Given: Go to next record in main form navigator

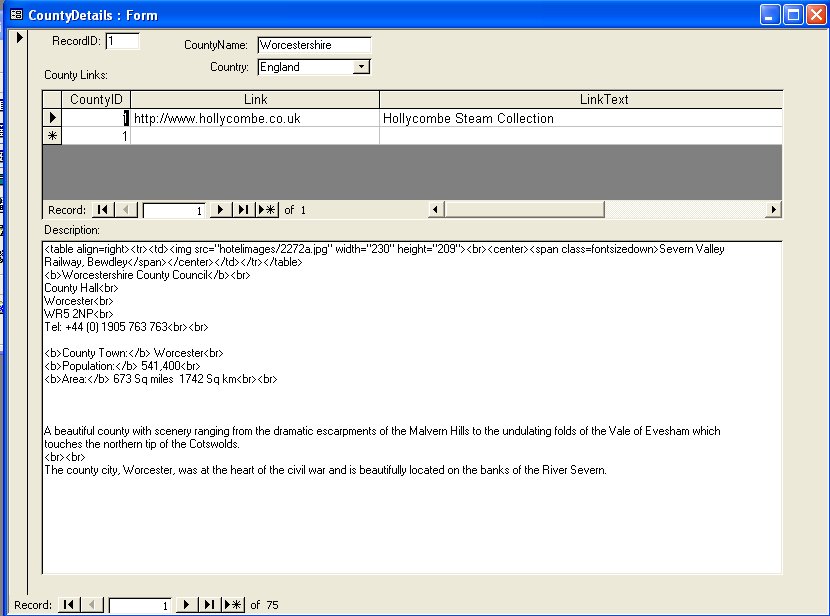Looking at the screenshot, I should pyautogui.click(x=186, y=604).
